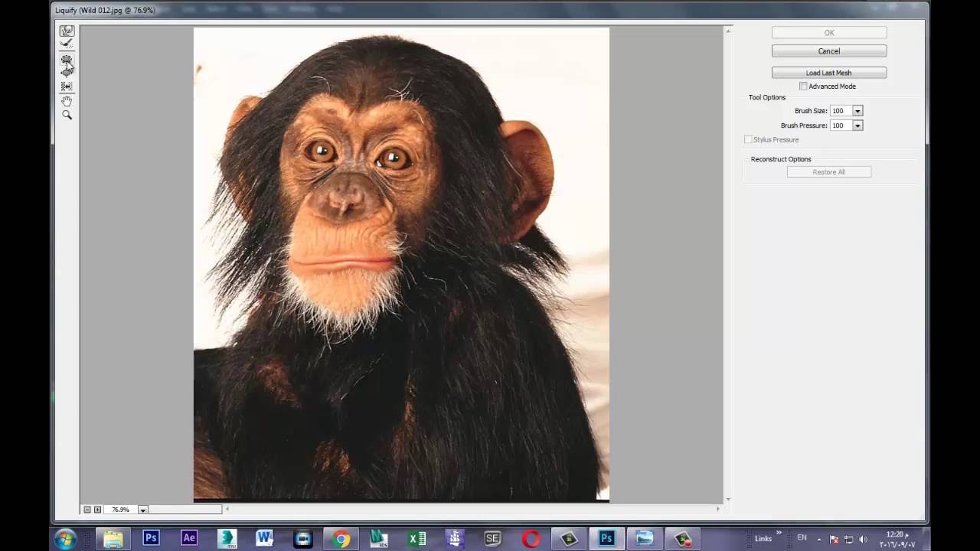Image resolution: width=980 pixels, height=551 pixels.
Task: Select the Push Left tool
Action: tap(67, 86)
